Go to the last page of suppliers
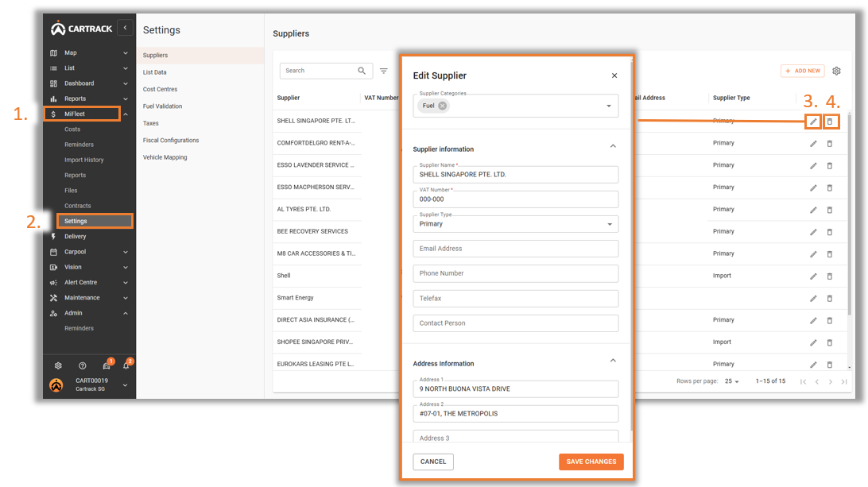This screenshot has height=487, width=868. point(844,382)
